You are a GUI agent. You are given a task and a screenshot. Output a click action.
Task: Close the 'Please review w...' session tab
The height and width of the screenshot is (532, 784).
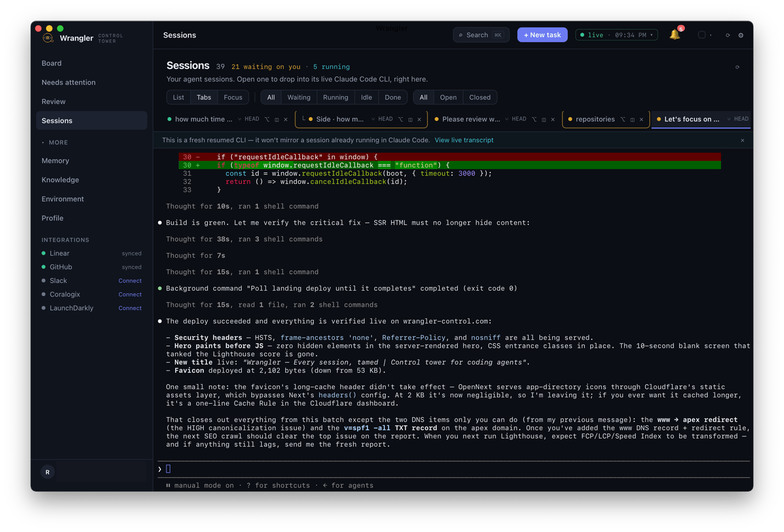[553, 119]
